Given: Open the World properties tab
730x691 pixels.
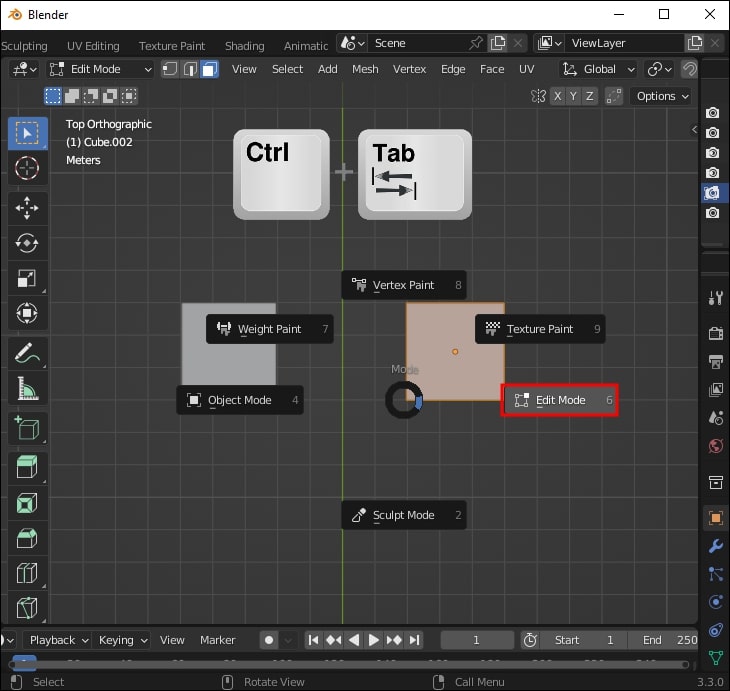Looking at the screenshot, I should pos(716,446).
